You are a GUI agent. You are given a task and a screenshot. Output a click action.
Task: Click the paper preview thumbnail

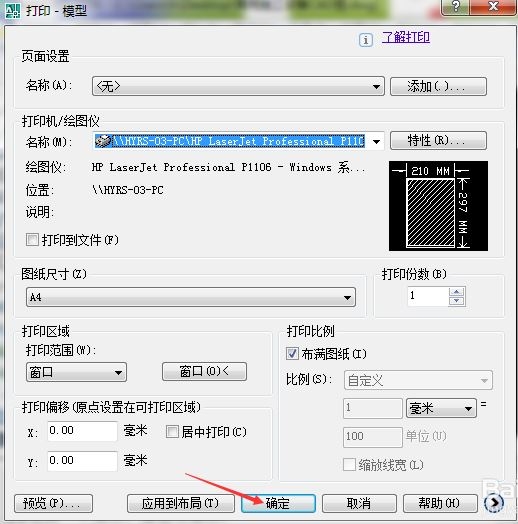pos(438,206)
